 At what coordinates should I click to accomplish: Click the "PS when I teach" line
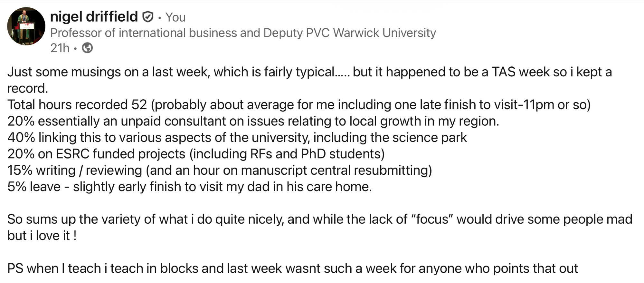[x=292, y=268]
